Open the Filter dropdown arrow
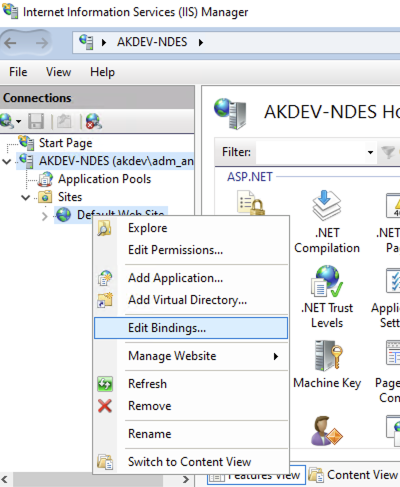The height and width of the screenshot is (487, 400). click(370, 153)
